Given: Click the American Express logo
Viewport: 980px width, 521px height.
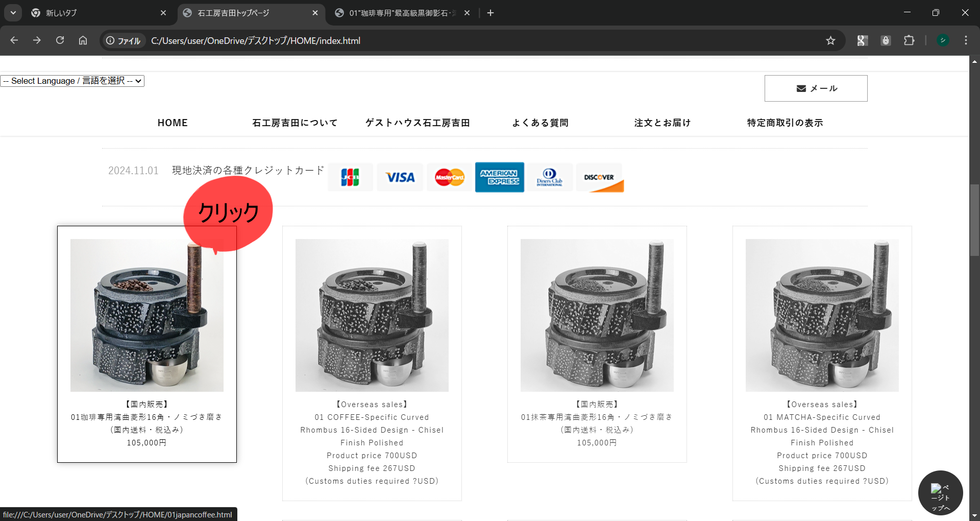Looking at the screenshot, I should [x=499, y=177].
